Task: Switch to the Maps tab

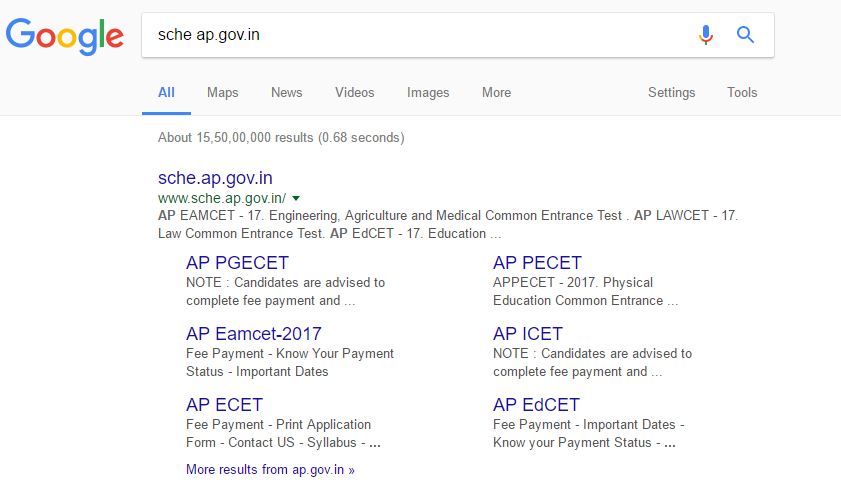Action: point(222,92)
